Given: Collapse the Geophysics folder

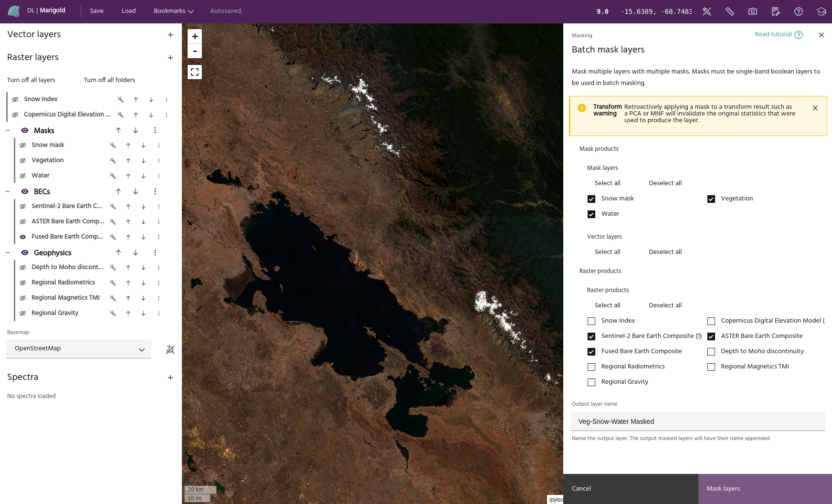Looking at the screenshot, I should tap(8, 252).
